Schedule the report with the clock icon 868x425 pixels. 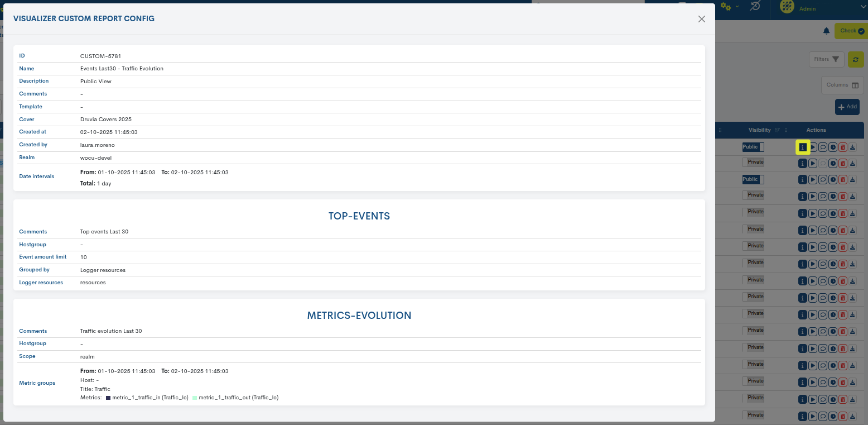point(833,147)
